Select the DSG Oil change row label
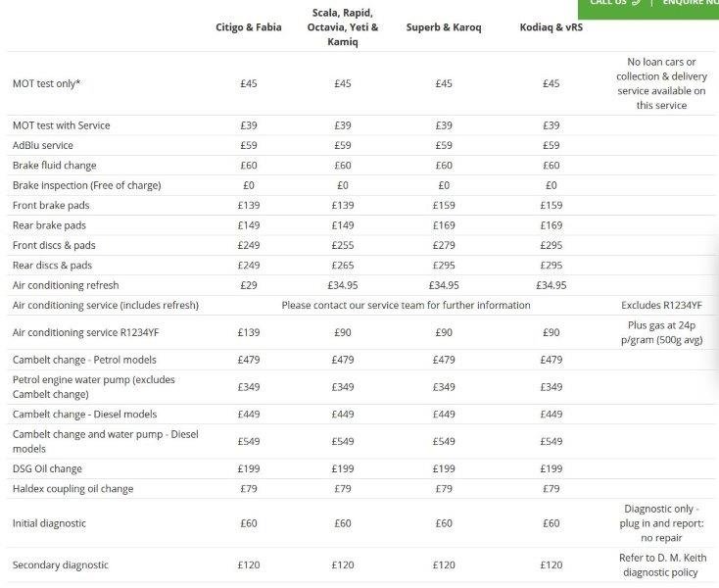 point(47,468)
